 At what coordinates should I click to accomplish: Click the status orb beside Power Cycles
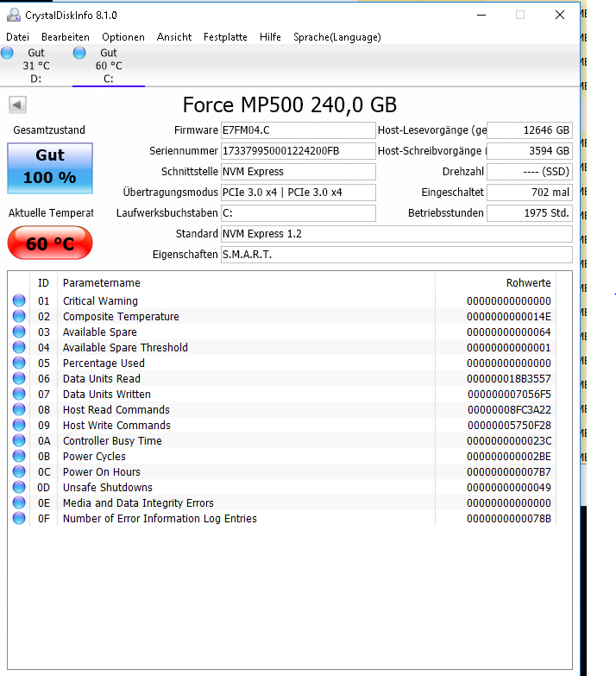pyautogui.click(x=19, y=456)
